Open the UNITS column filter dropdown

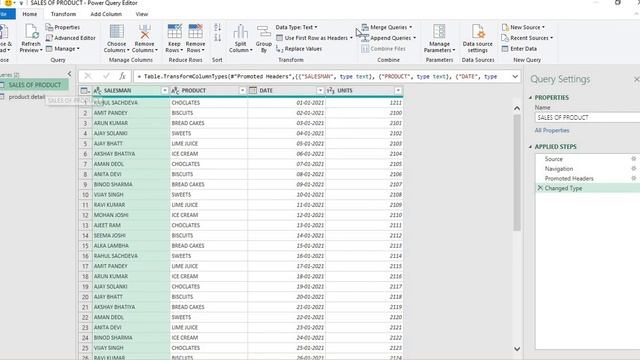[x=398, y=91]
